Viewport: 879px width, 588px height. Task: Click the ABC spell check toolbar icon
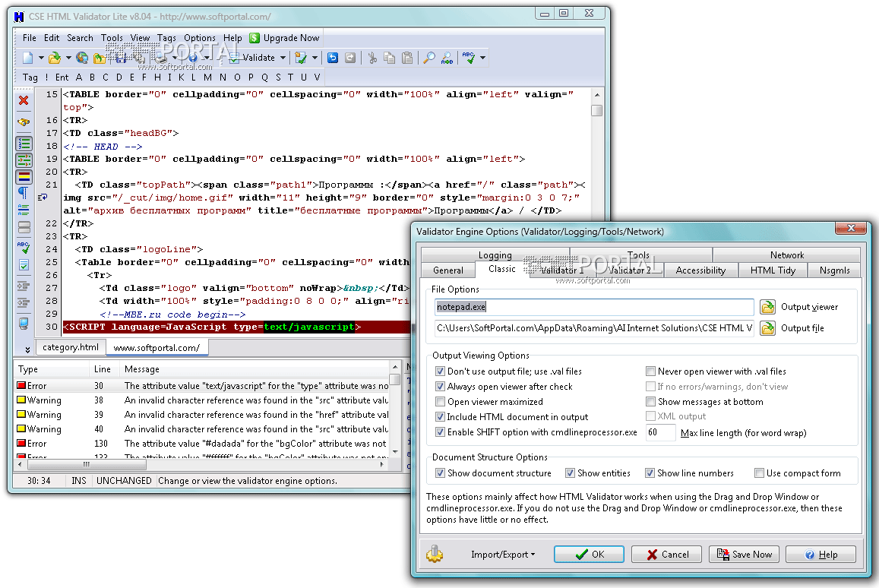[x=469, y=58]
